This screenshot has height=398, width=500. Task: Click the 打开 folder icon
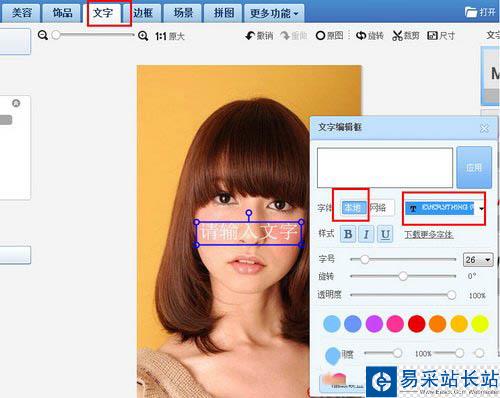pyautogui.click(x=471, y=12)
